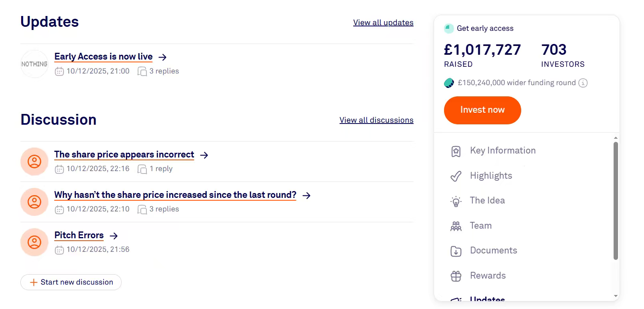Viewport: 644px width, 309px height.
Task: Open View all updates link
Action: click(383, 23)
